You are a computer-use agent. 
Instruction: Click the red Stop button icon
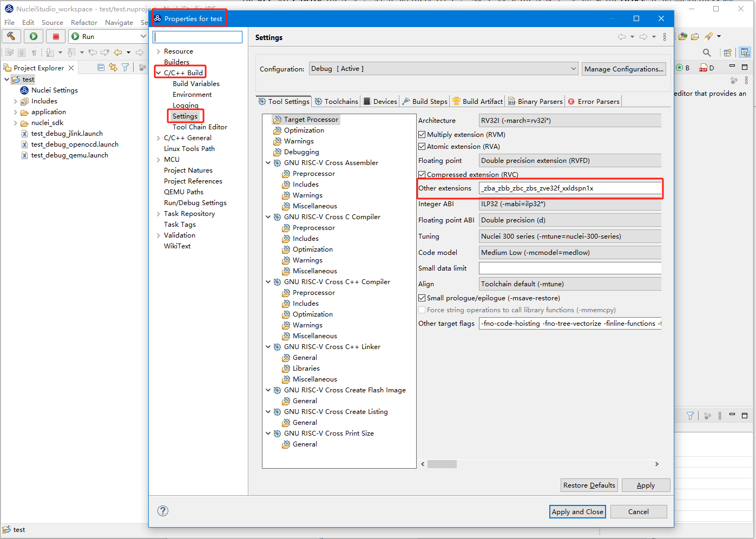coord(56,36)
